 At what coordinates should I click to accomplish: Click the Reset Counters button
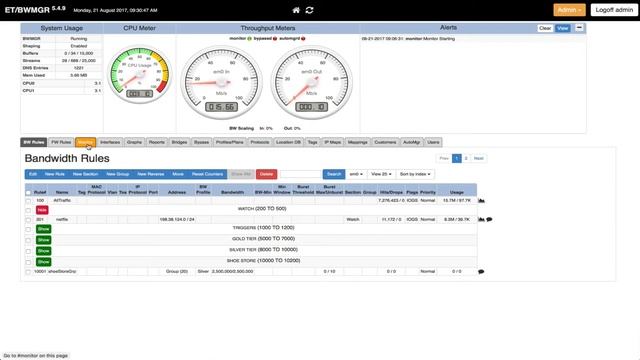pyautogui.click(x=207, y=174)
